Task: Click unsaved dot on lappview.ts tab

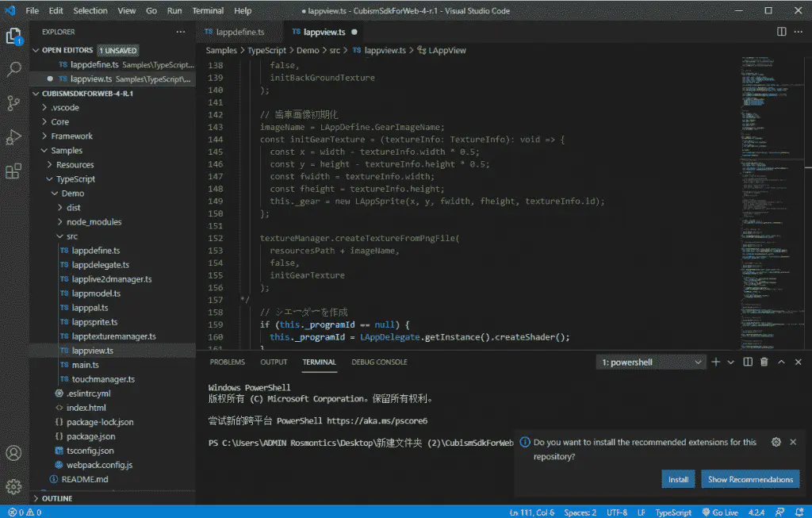Action: (354, 32)
